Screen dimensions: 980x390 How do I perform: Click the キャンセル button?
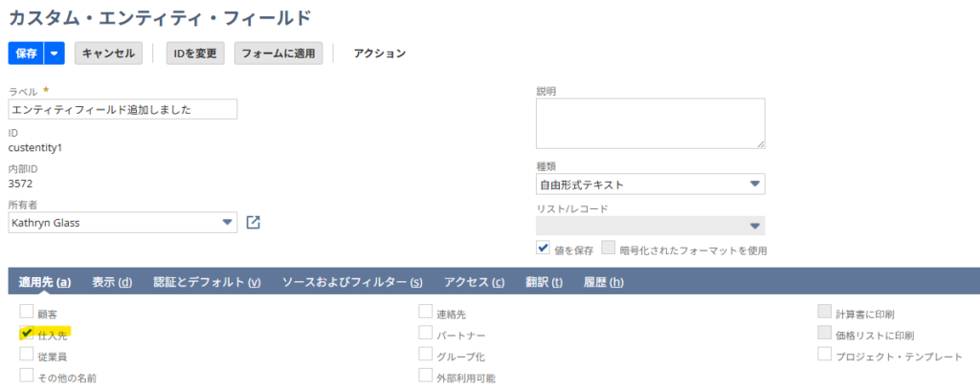click(109, 54)
